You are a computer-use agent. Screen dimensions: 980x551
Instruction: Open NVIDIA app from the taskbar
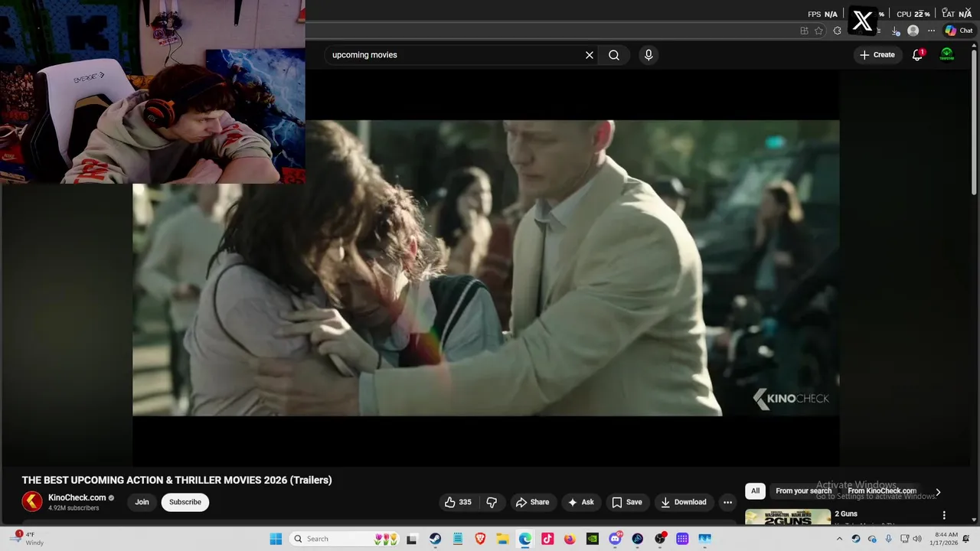pyautogui.click(x=592, y=539)
